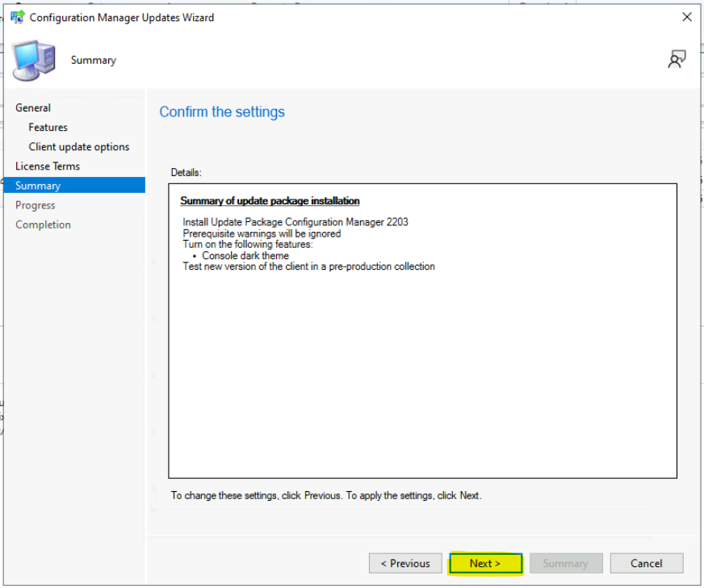Click 'Prerequisite warnings will be ignored' line

(x=262, y=233)
